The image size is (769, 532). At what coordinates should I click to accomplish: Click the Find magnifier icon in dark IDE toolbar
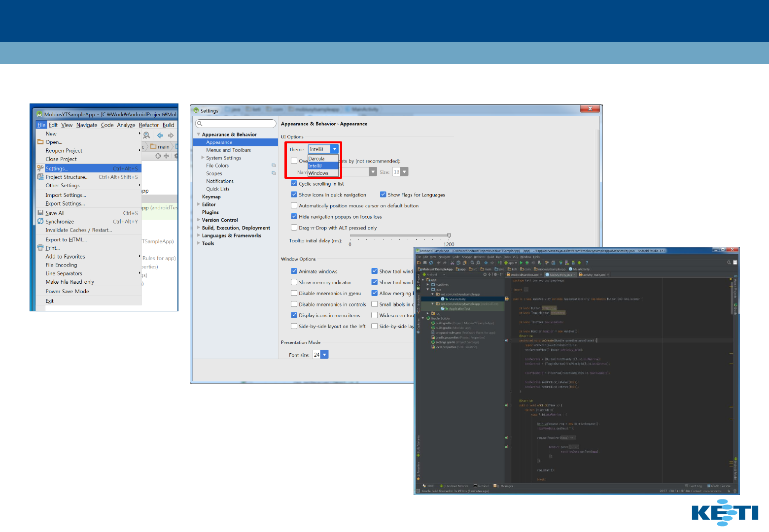point(472,263)
